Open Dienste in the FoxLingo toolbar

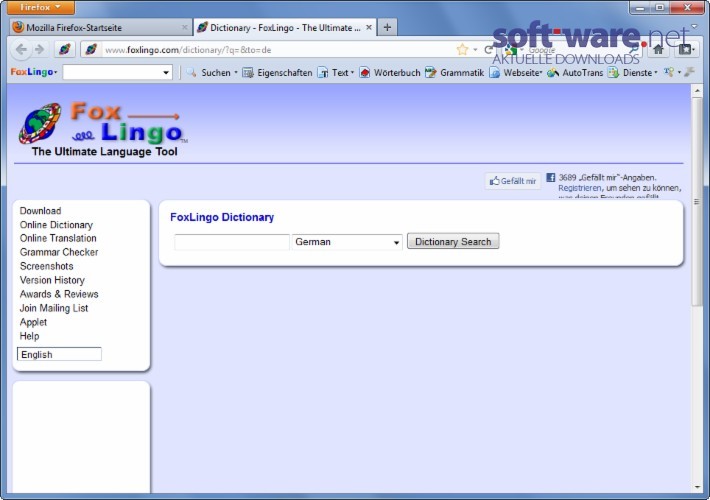pyautogui.click(x=632, y=72)
